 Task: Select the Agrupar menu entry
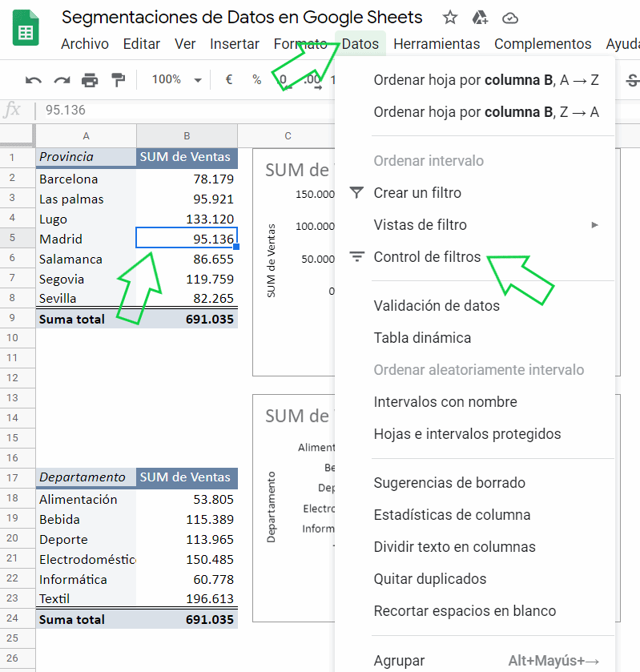tap(475, 661)
